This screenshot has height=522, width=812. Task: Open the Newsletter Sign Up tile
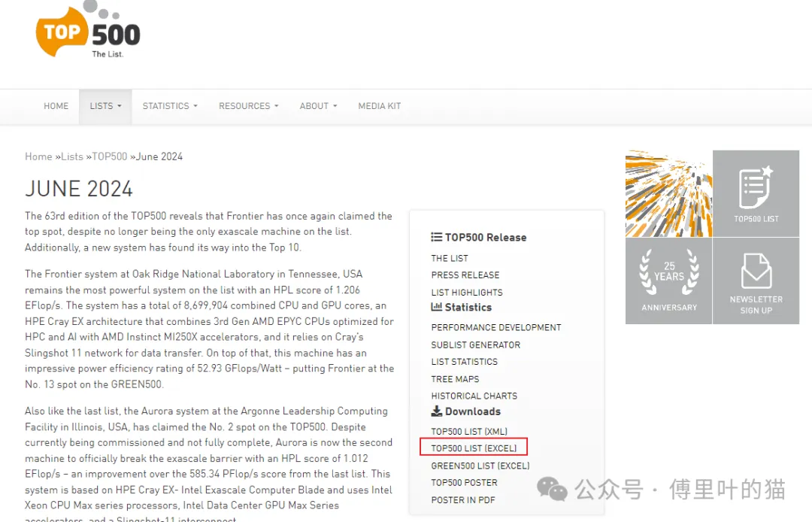pyautogui.click(x=756, y=281)
